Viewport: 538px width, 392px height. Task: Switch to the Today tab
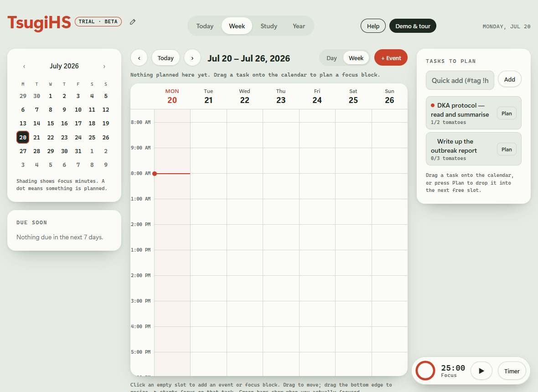[205, 26]
